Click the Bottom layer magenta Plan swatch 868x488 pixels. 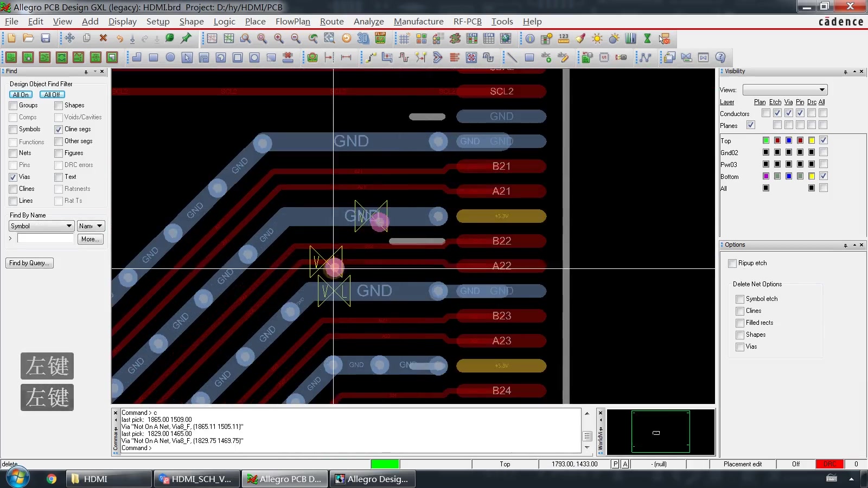pyautogui.click(x=766, y=176)
